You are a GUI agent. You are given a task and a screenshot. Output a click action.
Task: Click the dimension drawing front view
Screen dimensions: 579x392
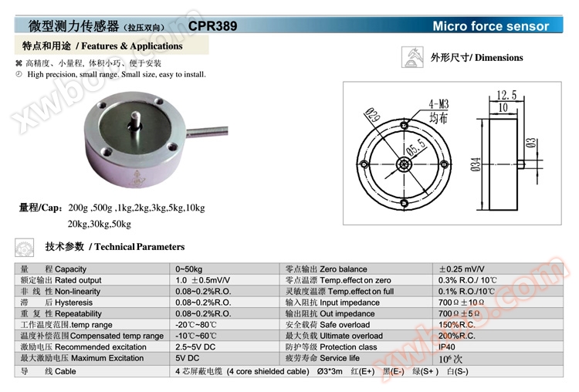click(404, 164)
